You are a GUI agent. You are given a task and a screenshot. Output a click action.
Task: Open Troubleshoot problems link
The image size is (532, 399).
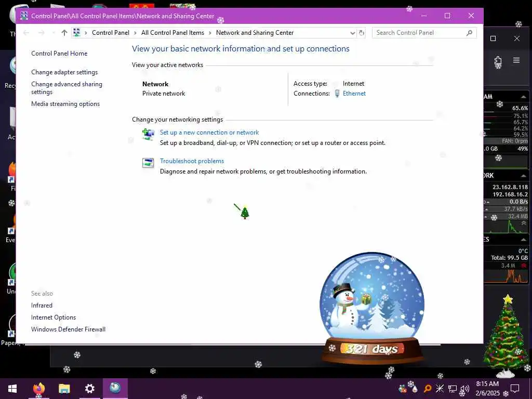coord(192,161)
